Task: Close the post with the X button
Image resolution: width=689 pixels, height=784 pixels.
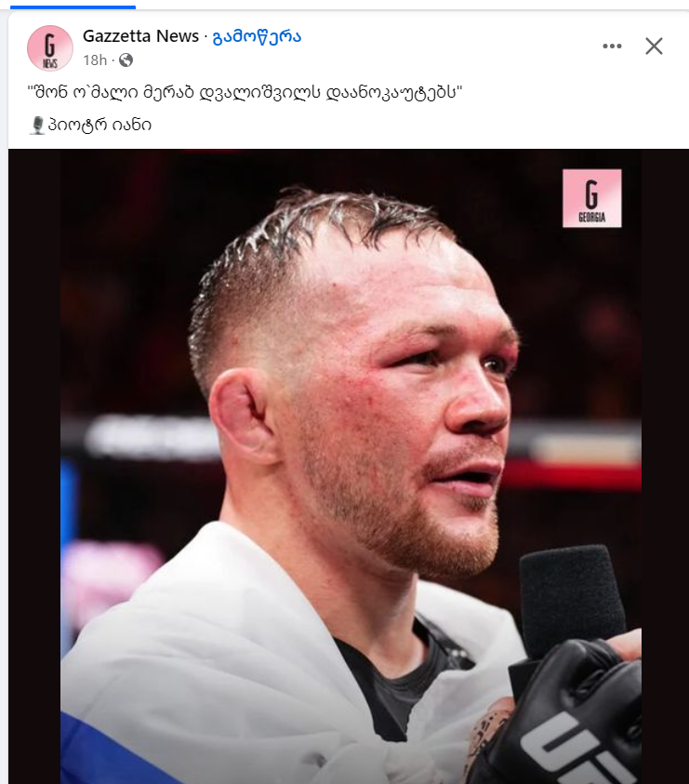Action: tap(654, 46)
